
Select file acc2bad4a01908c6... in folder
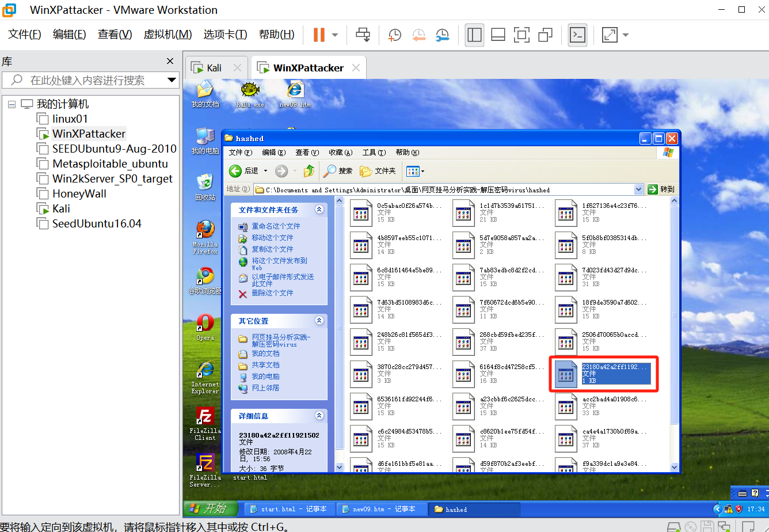coord(602,406)
